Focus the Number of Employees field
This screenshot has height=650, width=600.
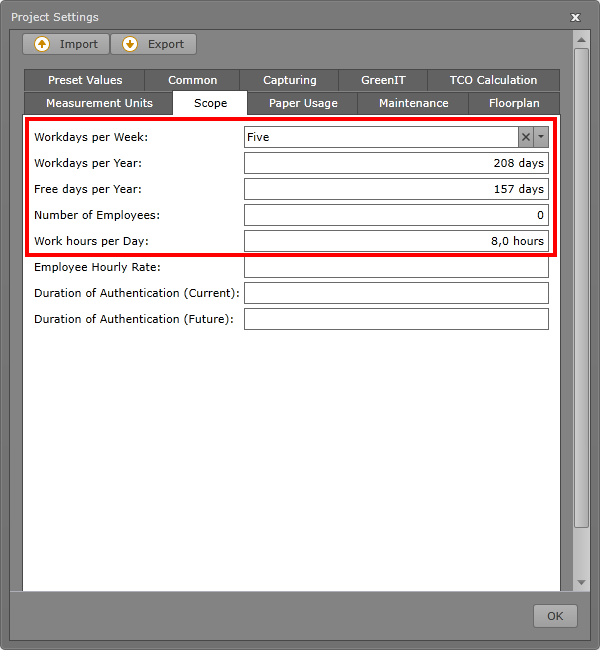[396, 215]
